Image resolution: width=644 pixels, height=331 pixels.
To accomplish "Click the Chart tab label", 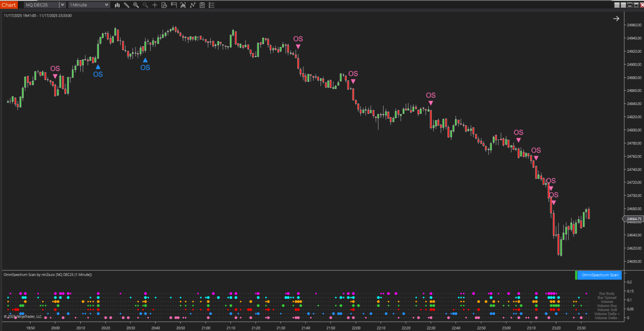I will tap(9, 5).
